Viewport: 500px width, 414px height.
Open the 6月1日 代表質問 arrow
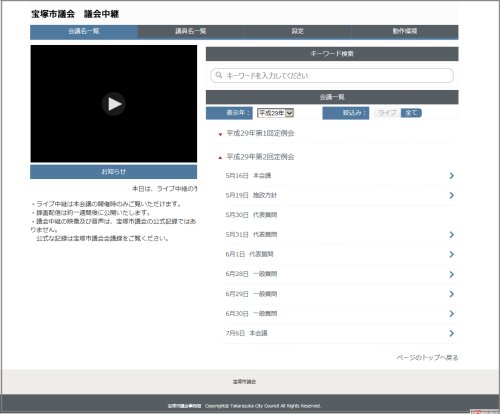pos(451,254)
